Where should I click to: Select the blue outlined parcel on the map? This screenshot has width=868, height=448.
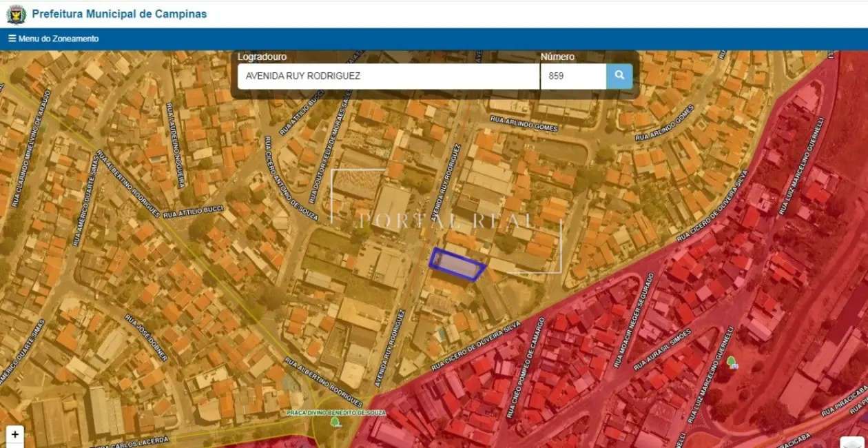(457, 265)
